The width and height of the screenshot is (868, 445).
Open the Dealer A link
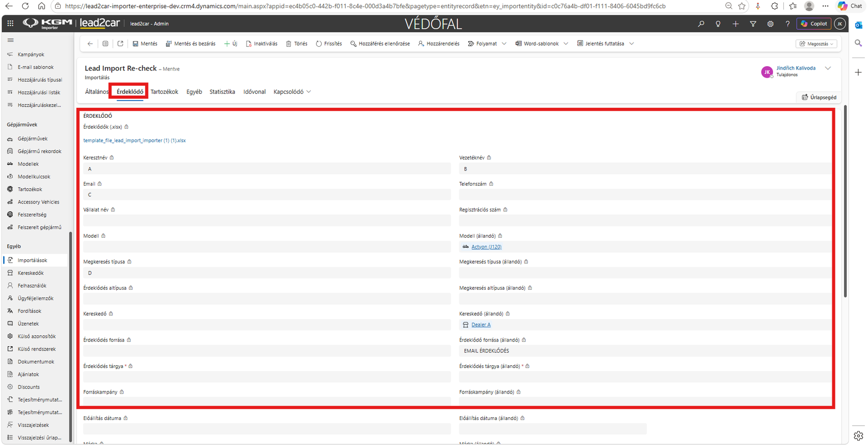(x=481, y=325)
